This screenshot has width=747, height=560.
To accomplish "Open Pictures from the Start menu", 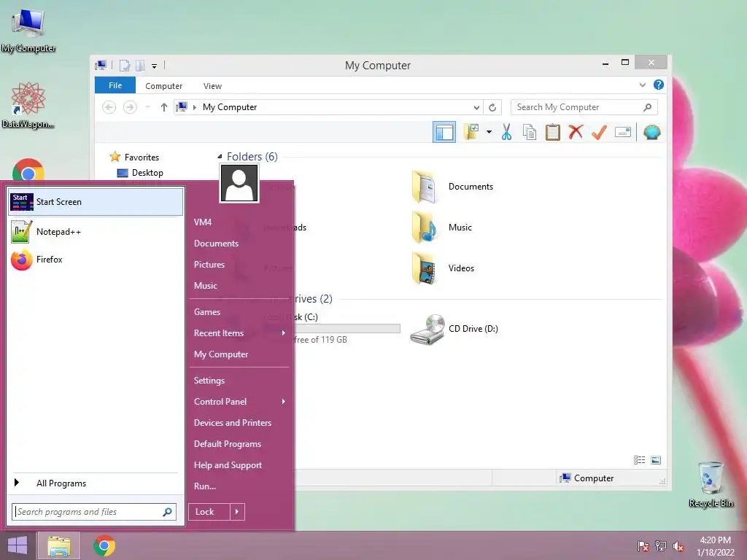I will pos(209,264).
